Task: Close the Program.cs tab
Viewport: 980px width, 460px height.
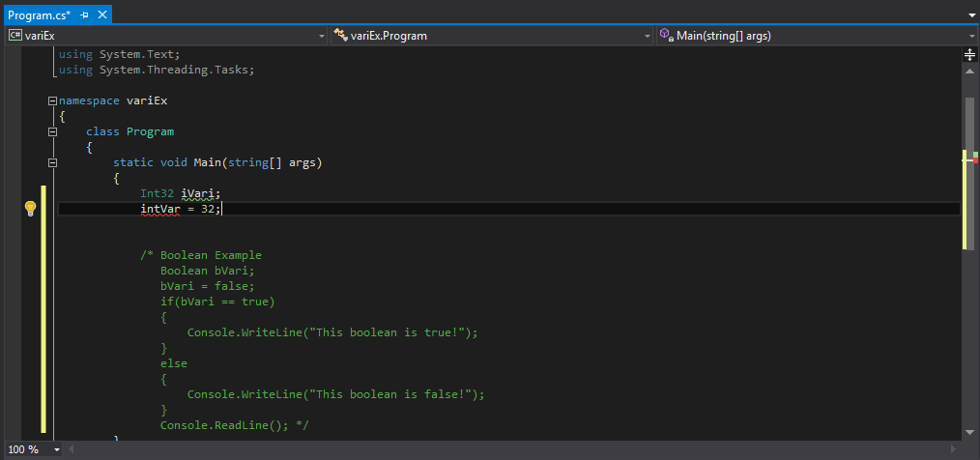Action: pyautogui.click(x=103, y=14)
